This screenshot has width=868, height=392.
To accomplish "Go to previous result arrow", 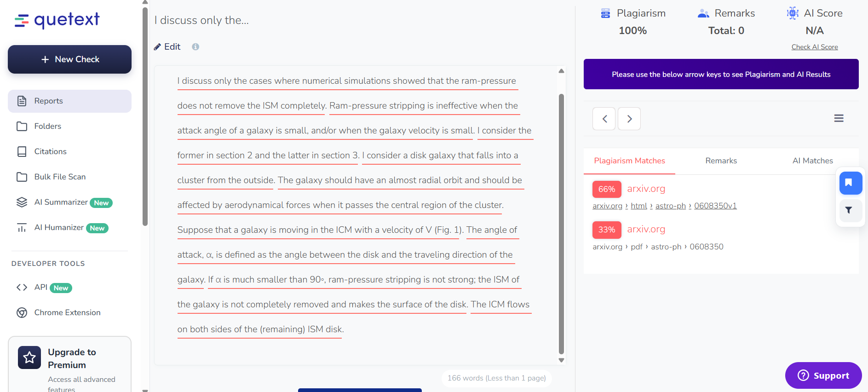I will (604, 119).
